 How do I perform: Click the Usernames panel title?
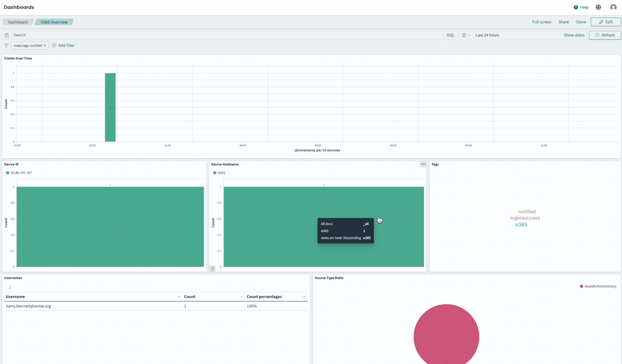pos(13,278)
